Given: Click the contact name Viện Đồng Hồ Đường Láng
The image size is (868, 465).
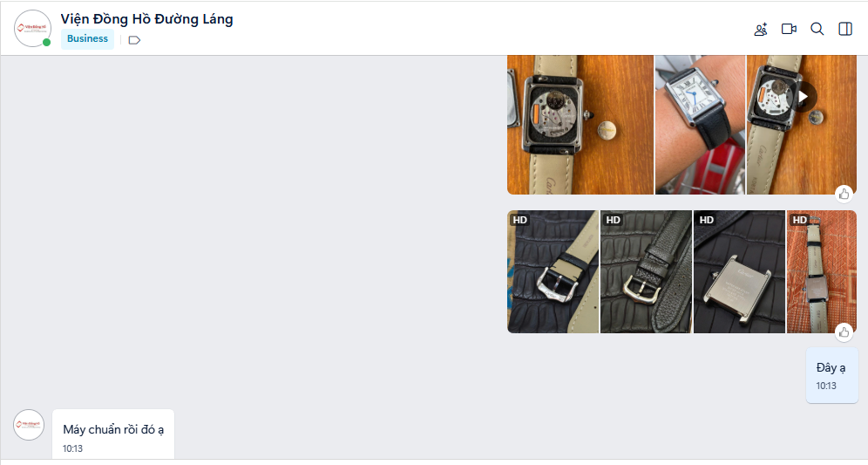Looking at the screenshot, I should tap(146, 19).
